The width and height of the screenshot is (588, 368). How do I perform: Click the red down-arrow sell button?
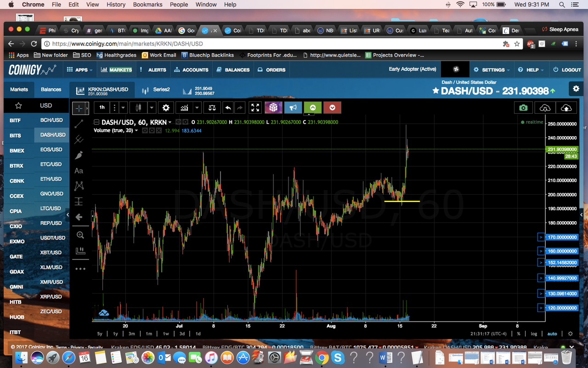[332, 108]
